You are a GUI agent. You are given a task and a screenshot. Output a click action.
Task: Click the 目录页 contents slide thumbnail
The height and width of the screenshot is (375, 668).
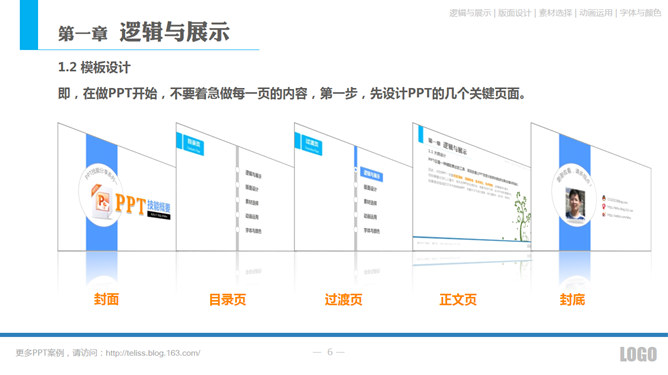click(235, 188)
